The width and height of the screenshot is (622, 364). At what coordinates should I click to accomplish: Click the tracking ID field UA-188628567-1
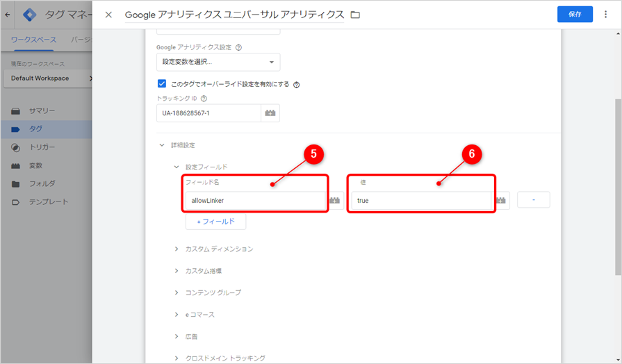coord(208,113)
